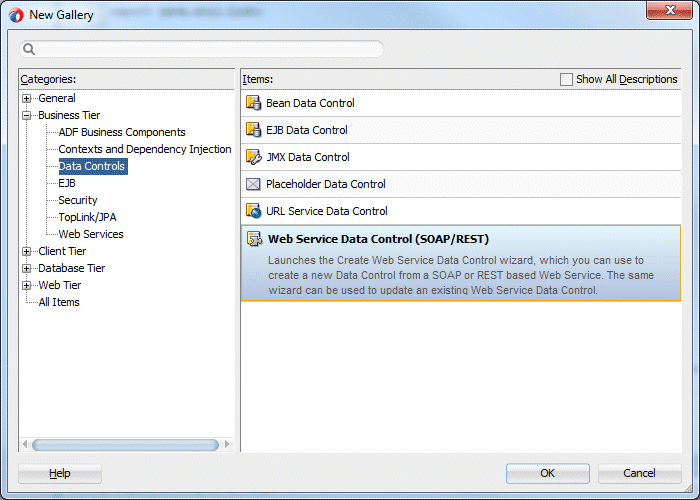Choose JMX Data Control item

[461, 157]
